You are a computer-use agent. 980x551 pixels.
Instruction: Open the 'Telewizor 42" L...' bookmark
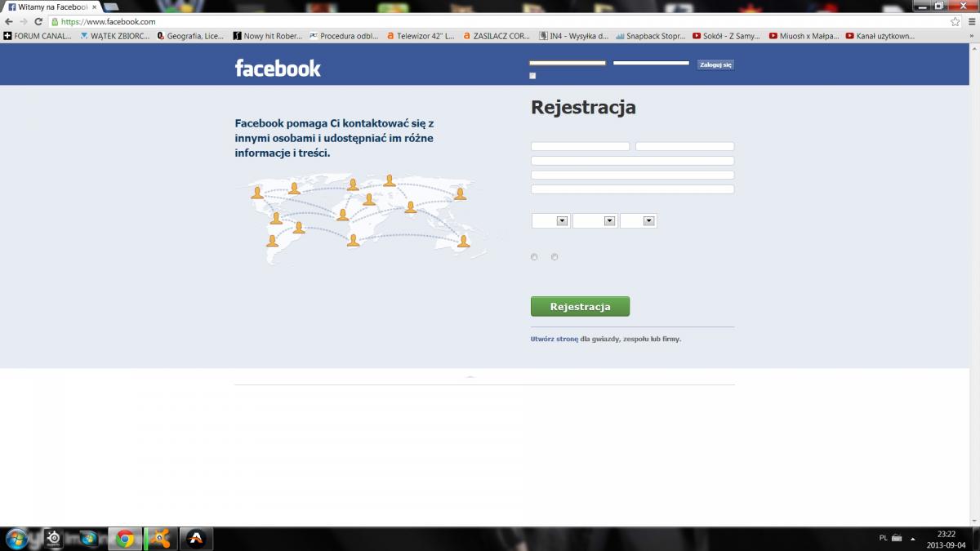pos(421,36)
